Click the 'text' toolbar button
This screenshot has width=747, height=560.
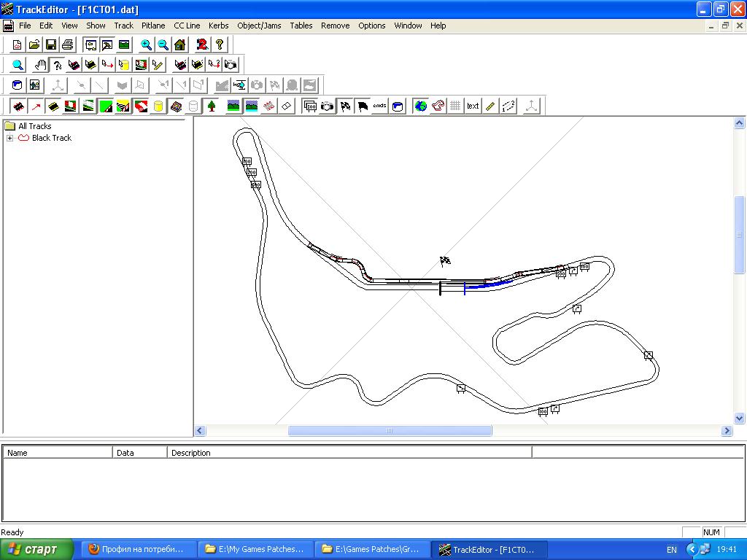[x=473, y=106]
